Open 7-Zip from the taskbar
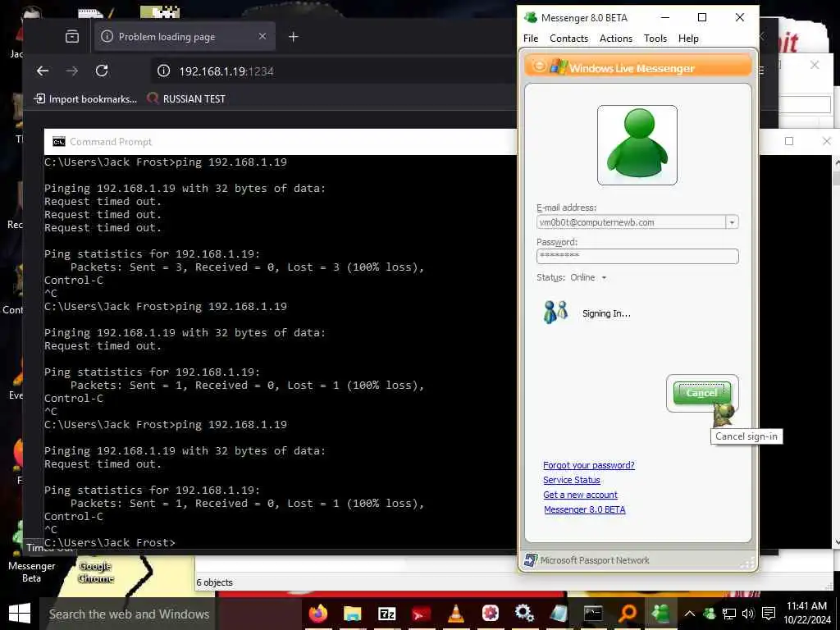 tap(386, 614)
